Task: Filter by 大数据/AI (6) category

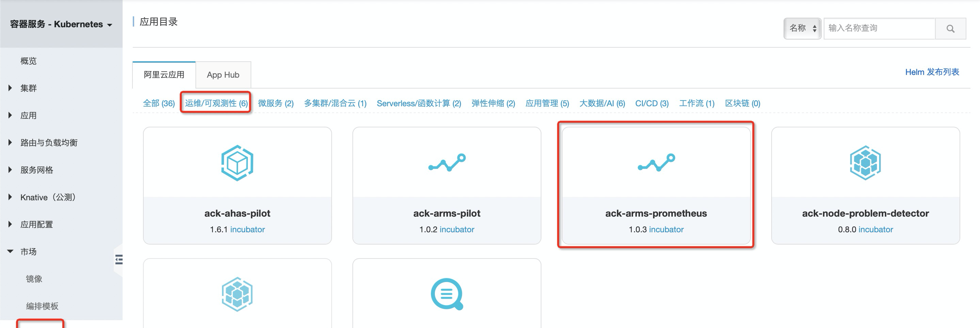Action: [x=602, y=103]
